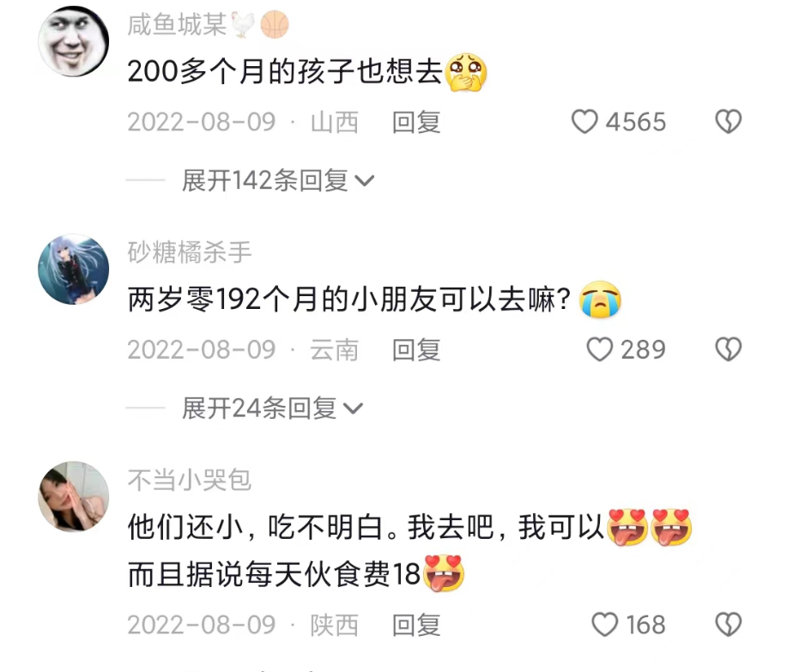Like the comment by 咸鱼城某
787x672 pixels.
tap(584, 122)
